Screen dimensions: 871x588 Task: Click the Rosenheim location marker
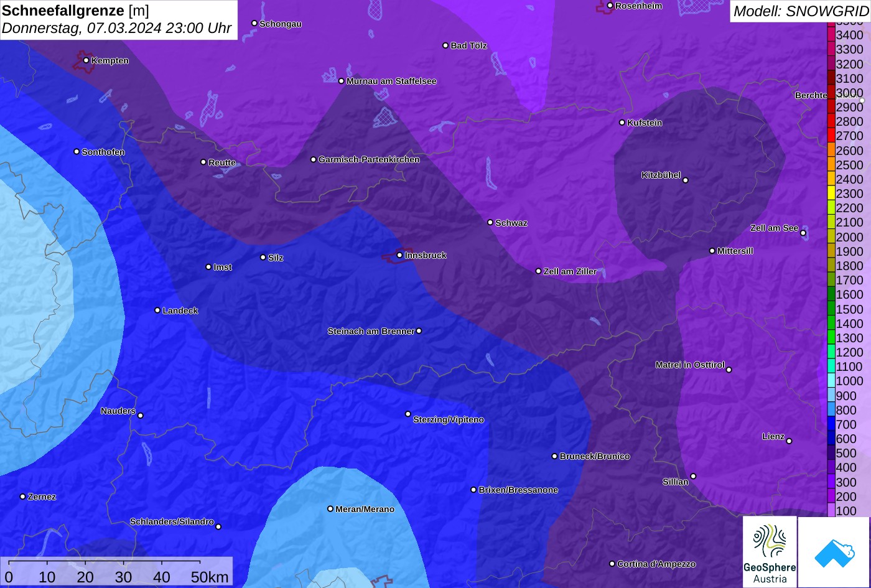(x=610, y=6)
